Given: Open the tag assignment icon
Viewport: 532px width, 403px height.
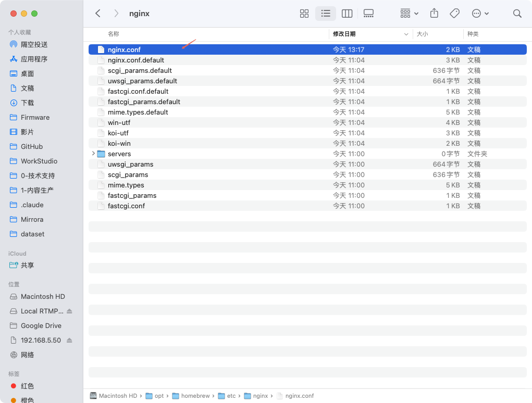Looking at the screenshot, I should point(454,14).
